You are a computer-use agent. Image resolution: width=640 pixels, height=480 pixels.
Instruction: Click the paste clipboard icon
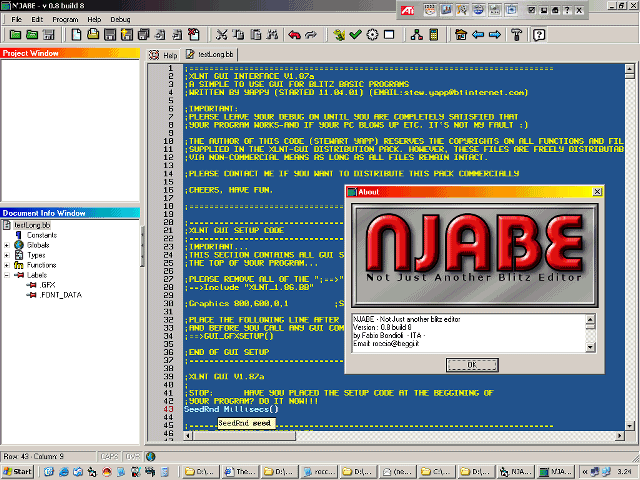click(x=256, y=35)
